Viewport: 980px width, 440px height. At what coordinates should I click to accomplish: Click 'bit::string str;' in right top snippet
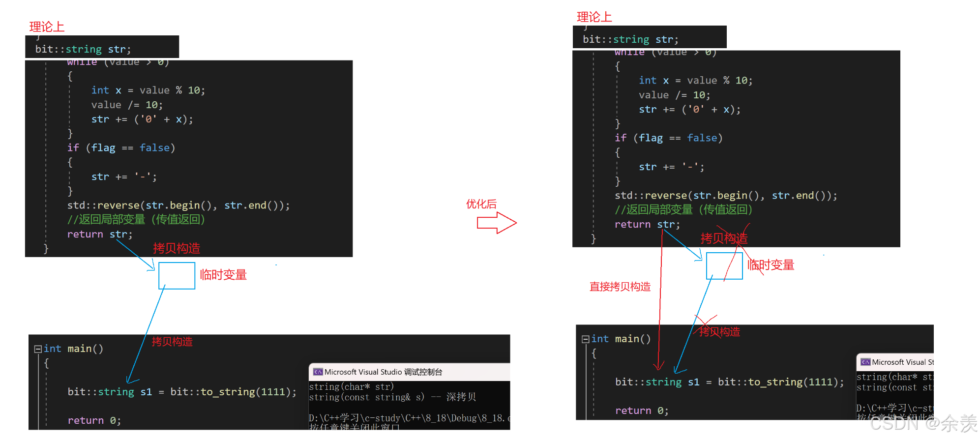631,40
